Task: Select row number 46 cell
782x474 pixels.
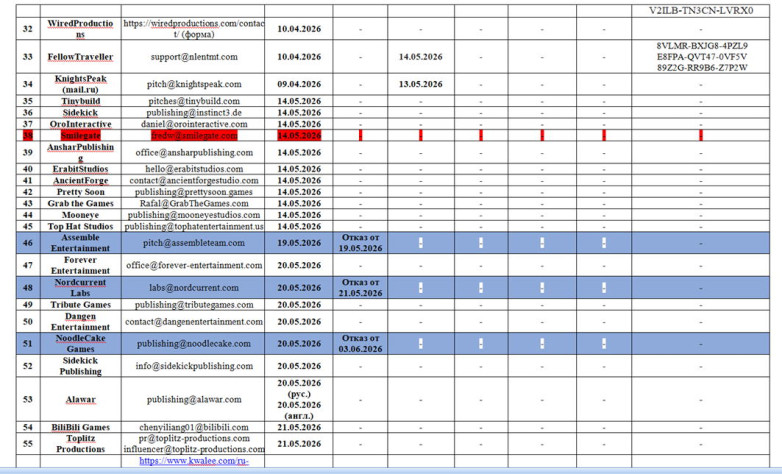Action: coord(28,243)
